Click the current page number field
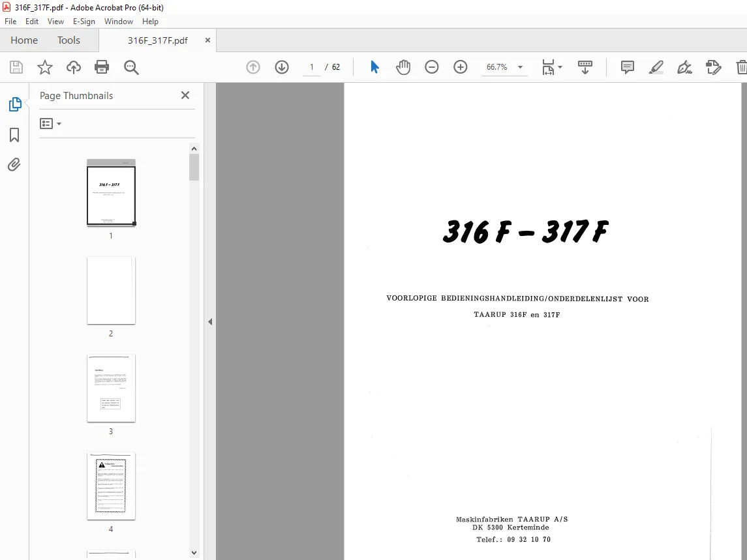Screen dimensions: 747x560 pos(312,67)
